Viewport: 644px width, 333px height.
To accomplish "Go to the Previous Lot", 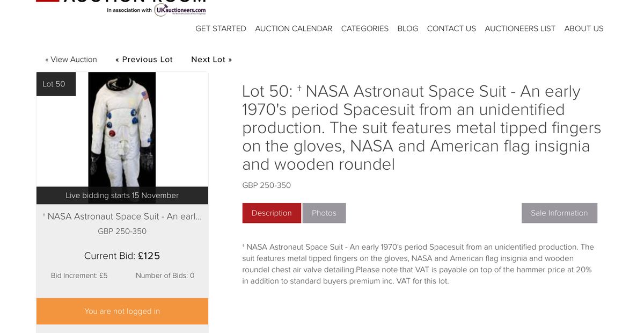I will tap(144, 60).
